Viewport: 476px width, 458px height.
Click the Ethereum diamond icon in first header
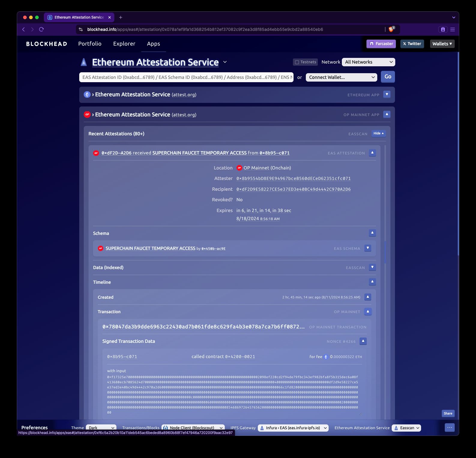click(87, 94)
